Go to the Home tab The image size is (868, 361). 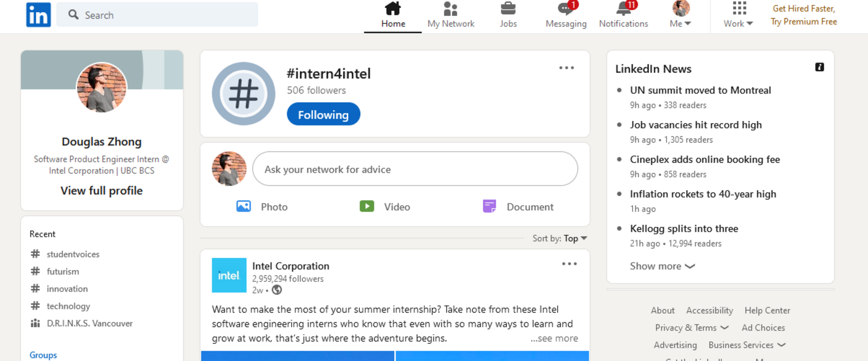point(393,15)
